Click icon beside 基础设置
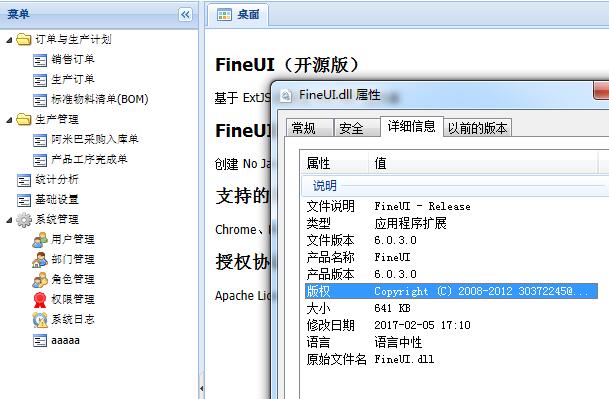Image resolution: width=609 pixels, height=399 pixels. [24, 200]
